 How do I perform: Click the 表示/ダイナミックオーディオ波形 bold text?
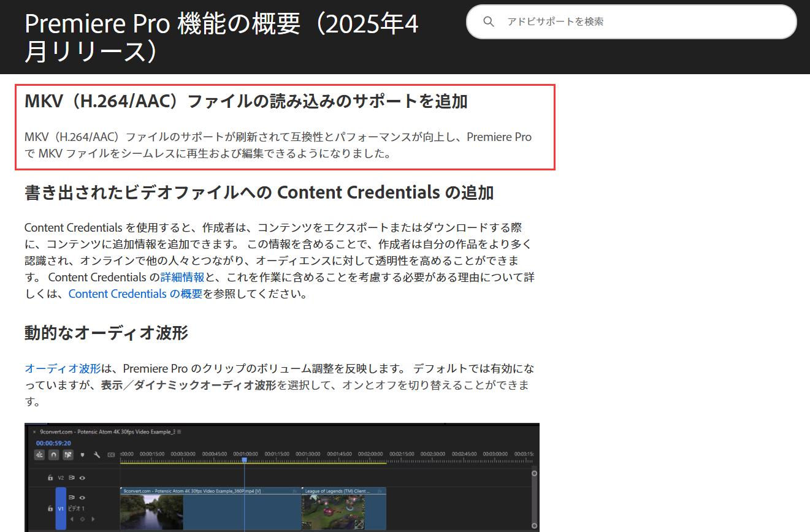(188, 385)
